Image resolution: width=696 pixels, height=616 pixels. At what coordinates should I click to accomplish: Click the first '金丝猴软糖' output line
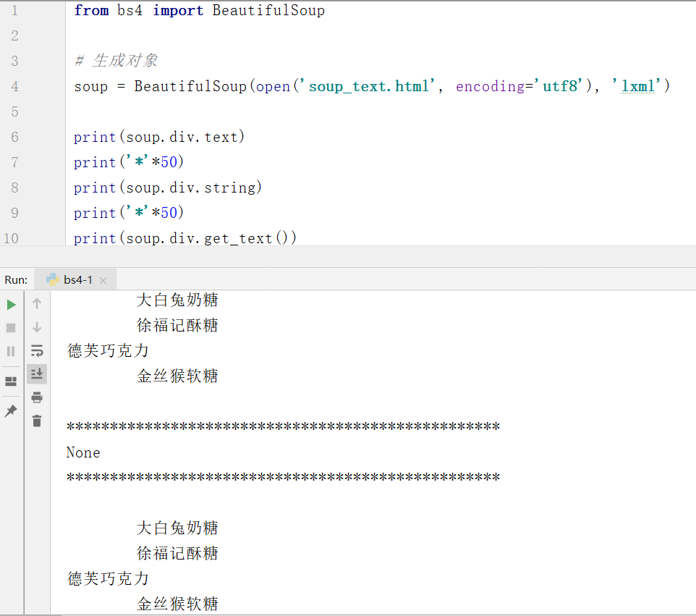(177, 376)
